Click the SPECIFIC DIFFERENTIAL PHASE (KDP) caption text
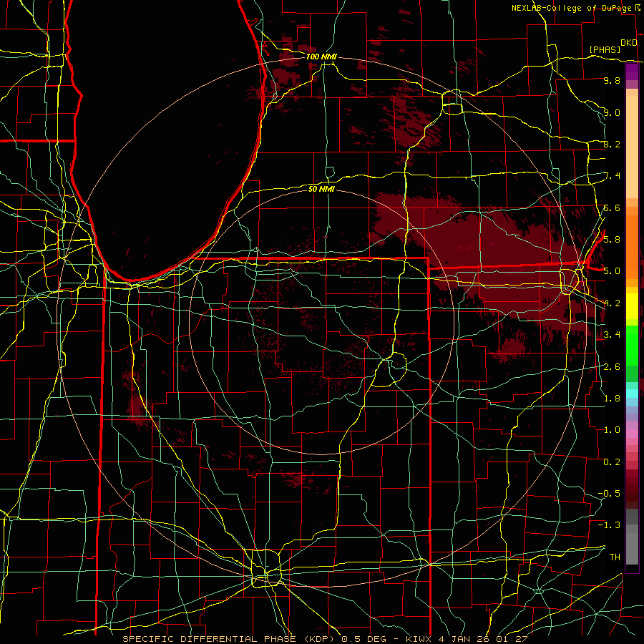644x644 pixels. point(228,639)
